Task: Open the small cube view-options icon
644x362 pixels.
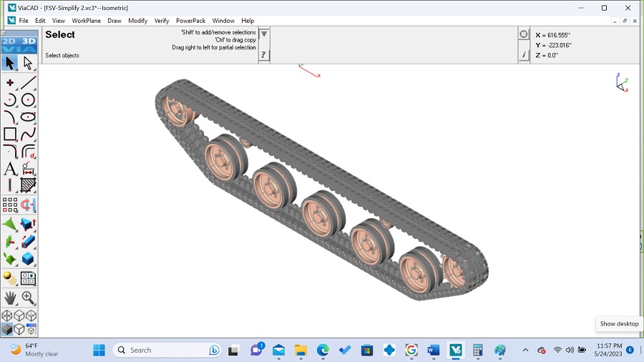Action: 31,329
